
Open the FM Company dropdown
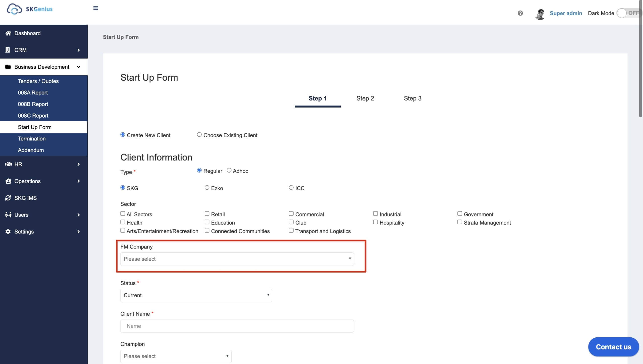tap(237, 258)
